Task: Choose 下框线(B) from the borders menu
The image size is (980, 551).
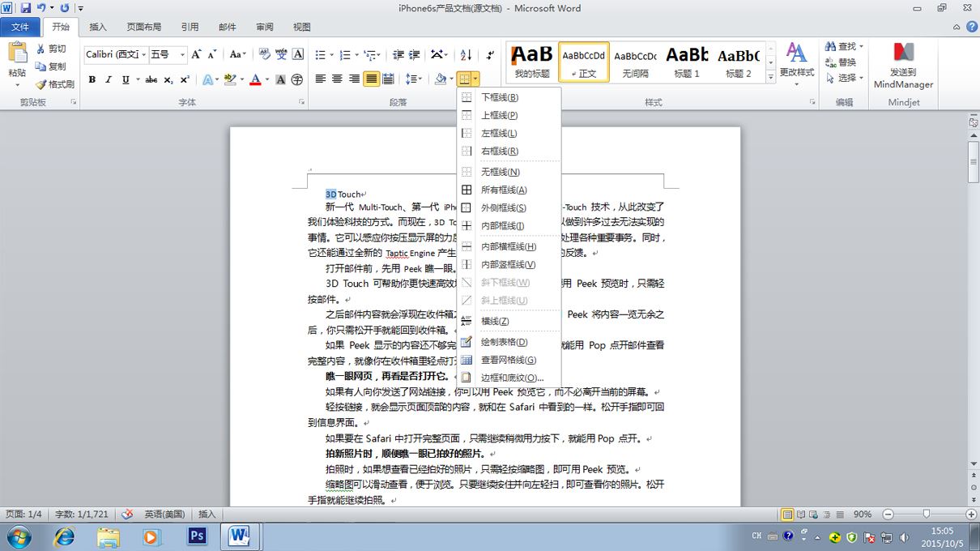Action: click(509, 97)
